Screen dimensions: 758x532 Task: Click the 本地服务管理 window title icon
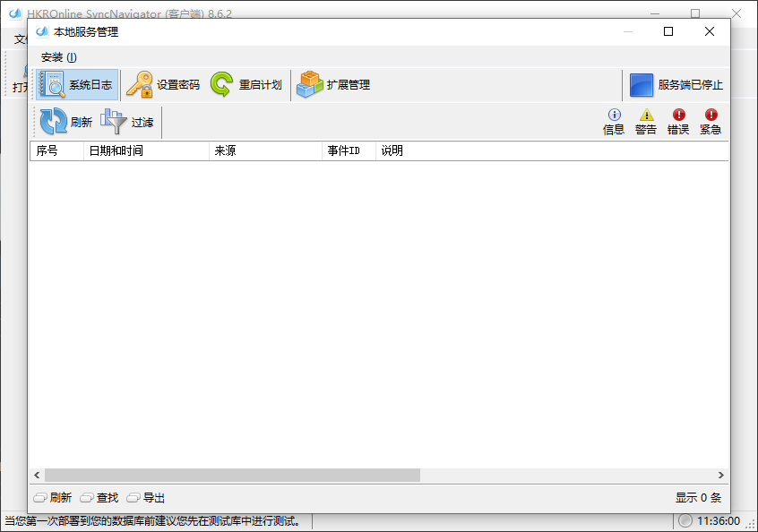click(42, 32)
